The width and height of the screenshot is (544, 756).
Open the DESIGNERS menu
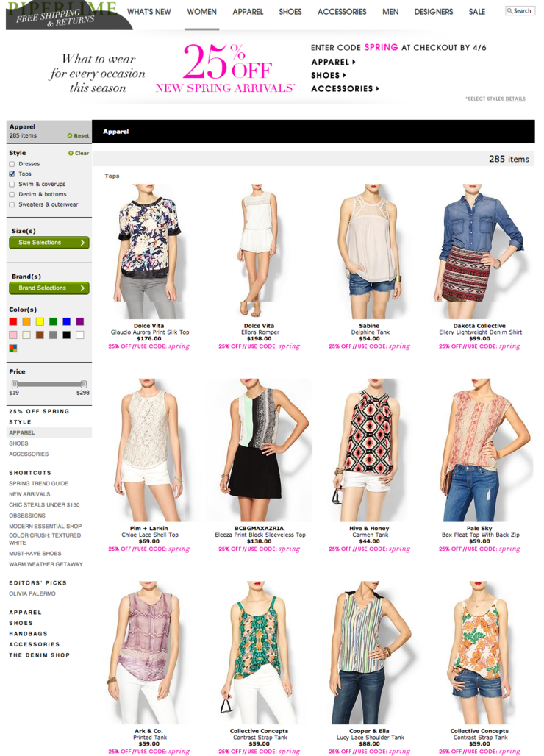click(434, 12)
